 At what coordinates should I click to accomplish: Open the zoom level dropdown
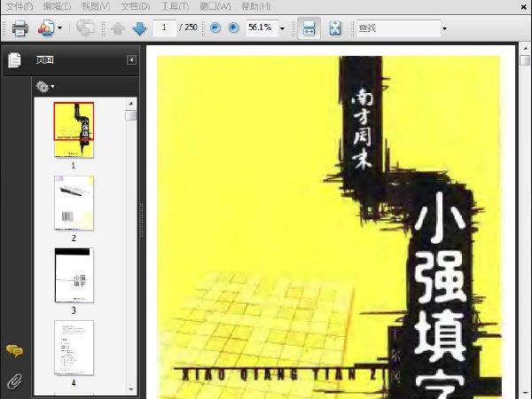coord(282,28)
